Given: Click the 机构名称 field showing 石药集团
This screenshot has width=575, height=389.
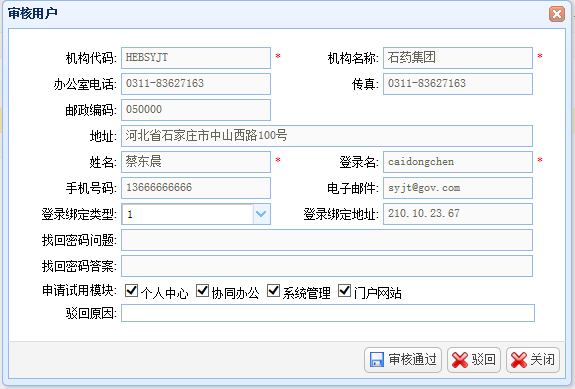Looking at the screenshot, I should [458, 58].
